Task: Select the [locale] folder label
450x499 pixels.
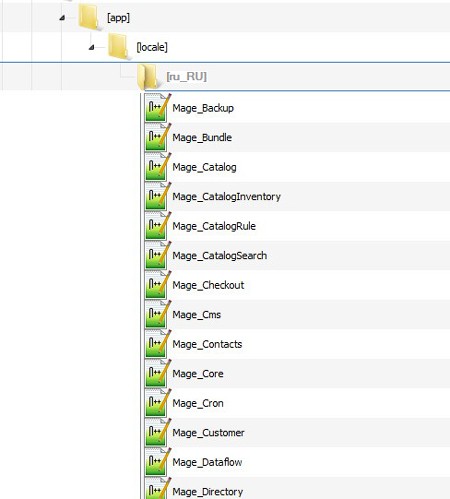Action: point(152,47)
